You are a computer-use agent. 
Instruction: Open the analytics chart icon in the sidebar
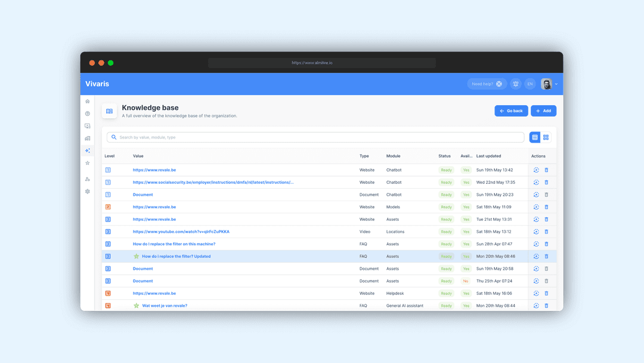[87, 138]
